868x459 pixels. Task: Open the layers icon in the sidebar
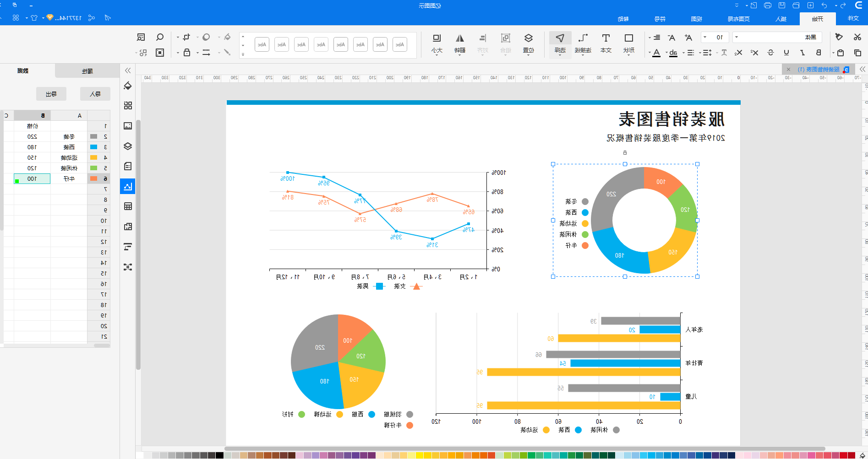128,146
